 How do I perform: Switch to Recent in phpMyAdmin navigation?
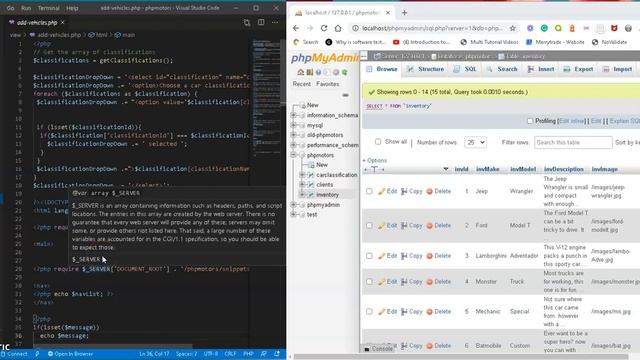coord(302,84)
